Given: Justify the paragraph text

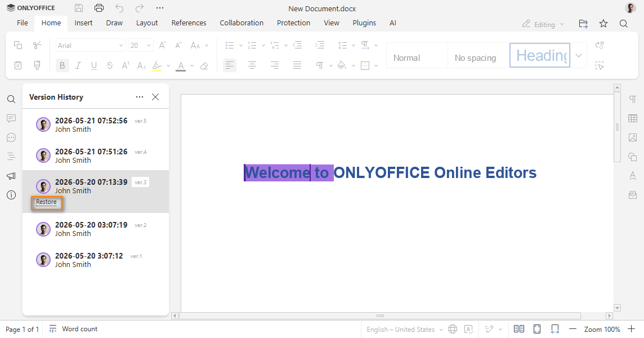Looking at the screenshot, I should [x=297, y=65].
